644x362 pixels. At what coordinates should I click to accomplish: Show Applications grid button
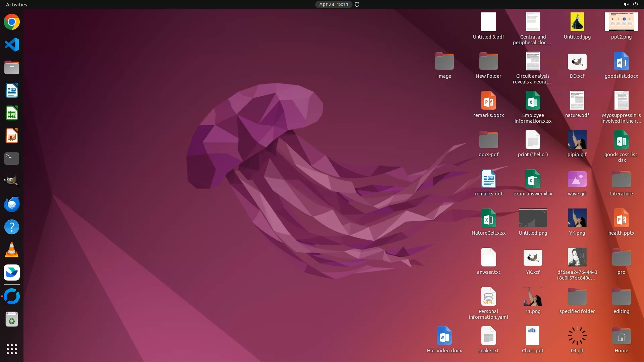(x=12, y=349)
